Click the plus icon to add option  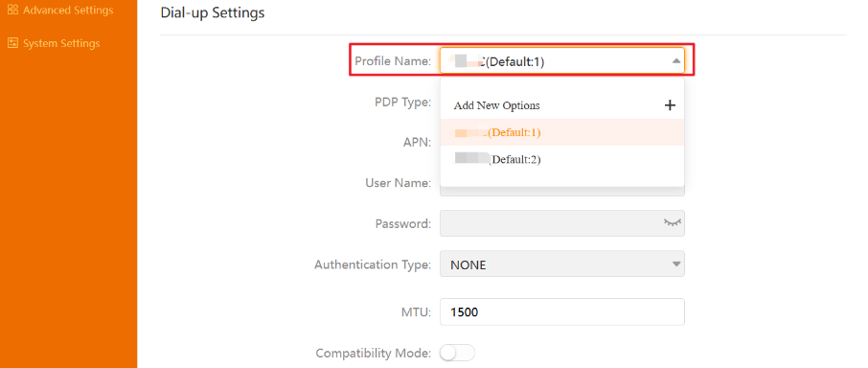tap(670, 105)
